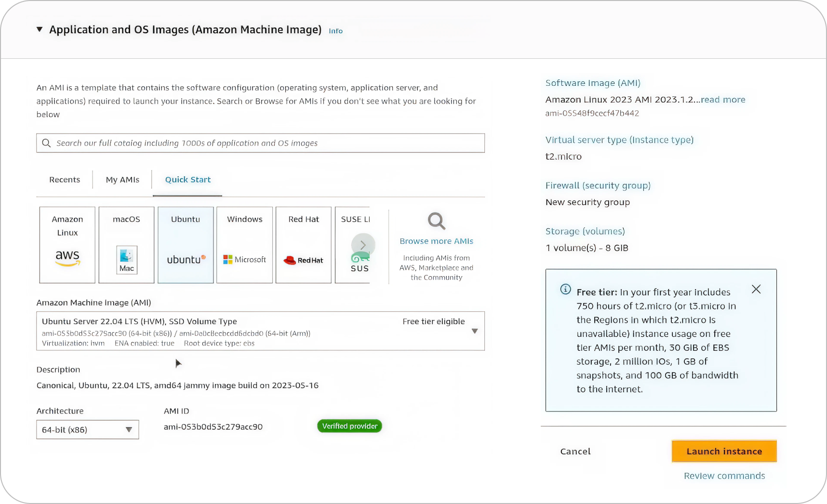
Task: Select the Windows OS tile
Action: pos(245,245)
